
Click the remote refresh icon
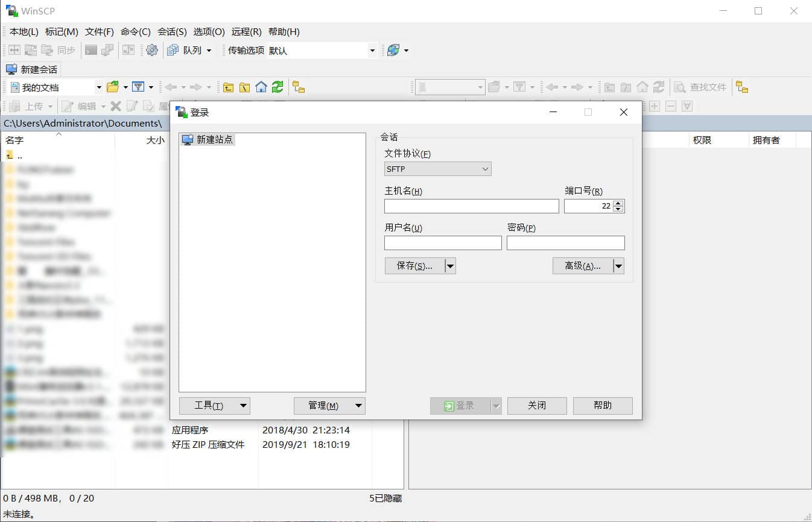coord(659,87)
